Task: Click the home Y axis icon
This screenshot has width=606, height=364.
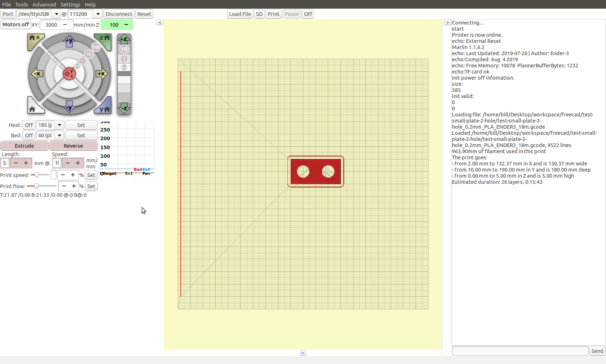Action: 104,107
